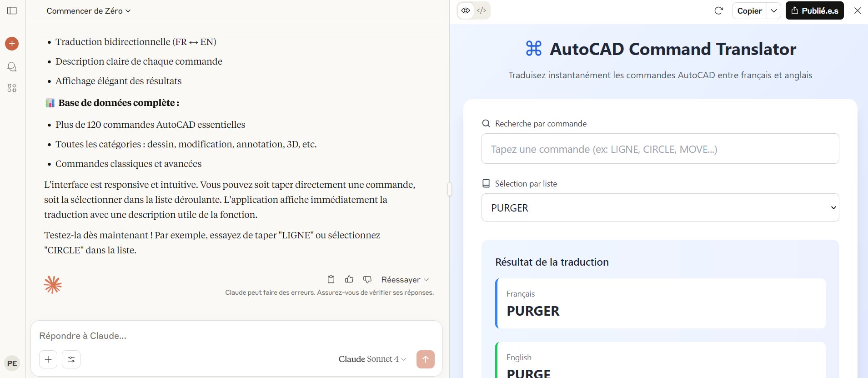The height and width of the screenshot is (378, 868).
Task: Click the Toutes les catégories bullet text
Action: click(x=186, y=144)
